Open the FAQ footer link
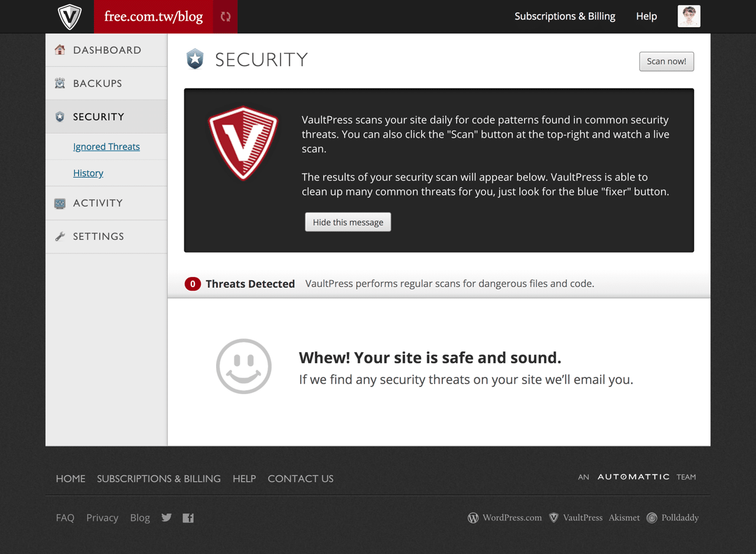 click(65, 518)
